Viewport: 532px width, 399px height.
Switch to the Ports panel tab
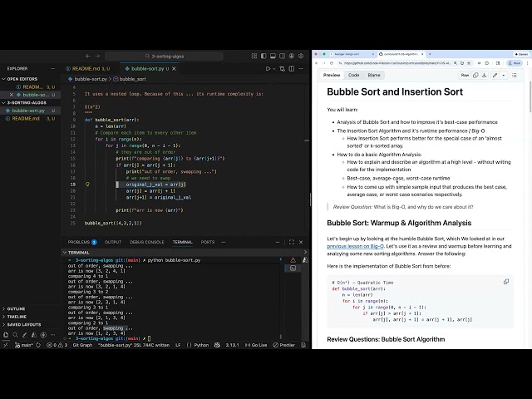click(208, 242)
